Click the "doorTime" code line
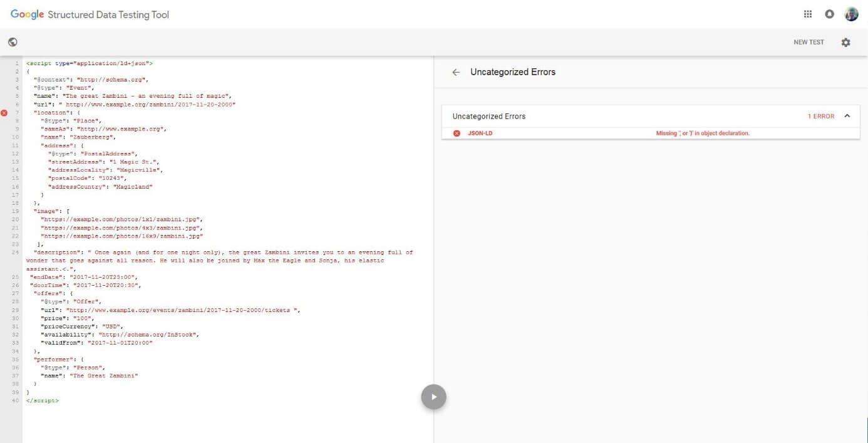 click(85, 285)
